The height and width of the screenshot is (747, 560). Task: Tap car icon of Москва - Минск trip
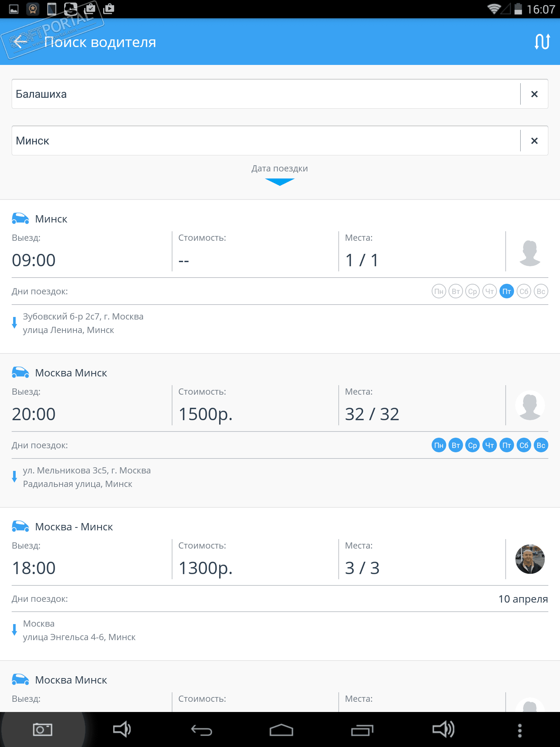point(20,526)
